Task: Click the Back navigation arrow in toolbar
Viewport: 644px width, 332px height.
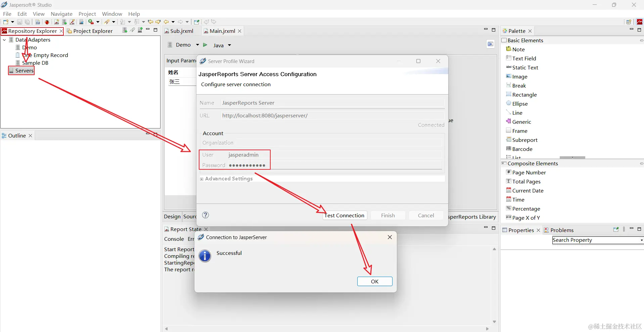Action: pyautogui.click(x=166, y=22)
